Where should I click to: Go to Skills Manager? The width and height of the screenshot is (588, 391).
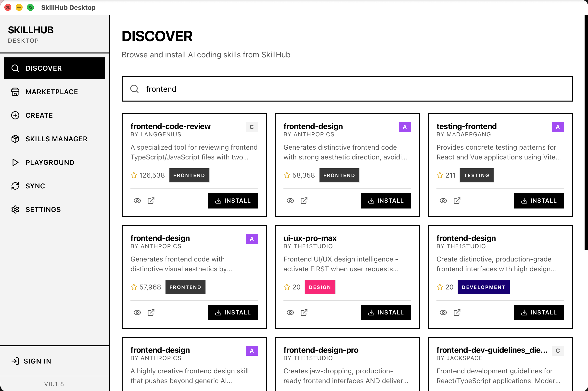click(x=56, y=139)
